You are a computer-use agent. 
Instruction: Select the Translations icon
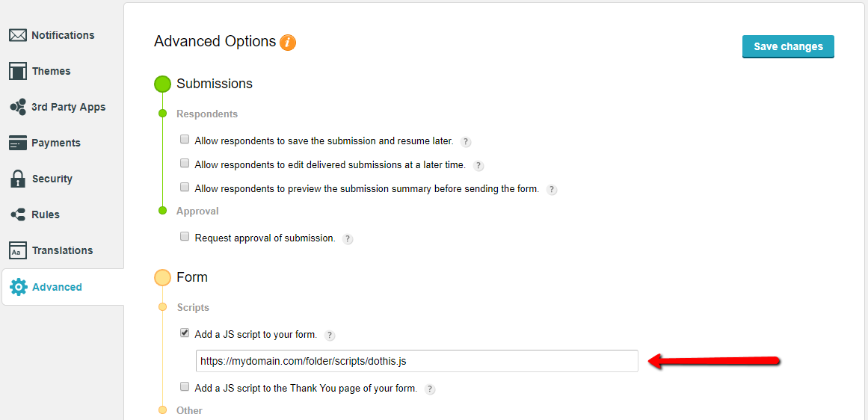pyautogui.click(x=18, y=250)
